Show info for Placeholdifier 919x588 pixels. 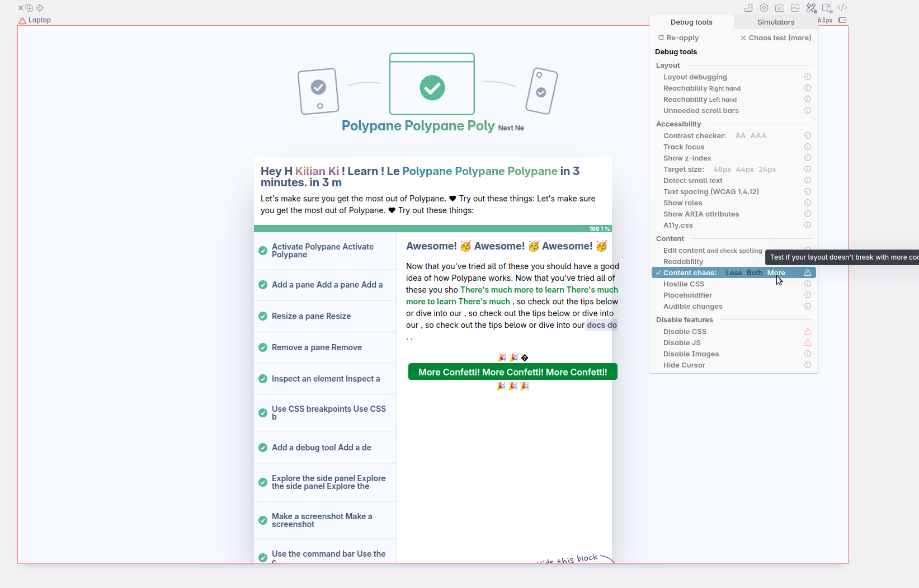point(808,295)
